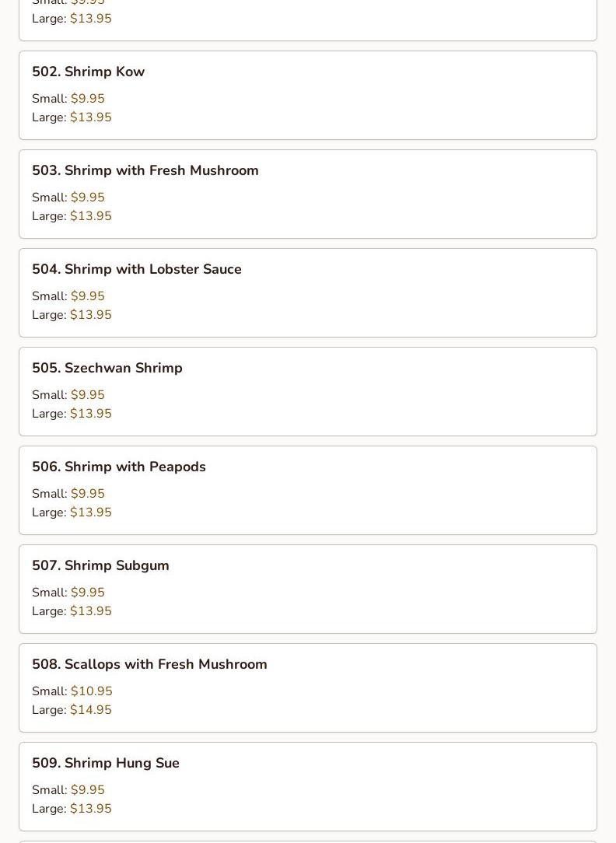616x843 pixels.
Task: Select 503. Shrimp with Fresh Mushroom title
Action: [145, 170]
